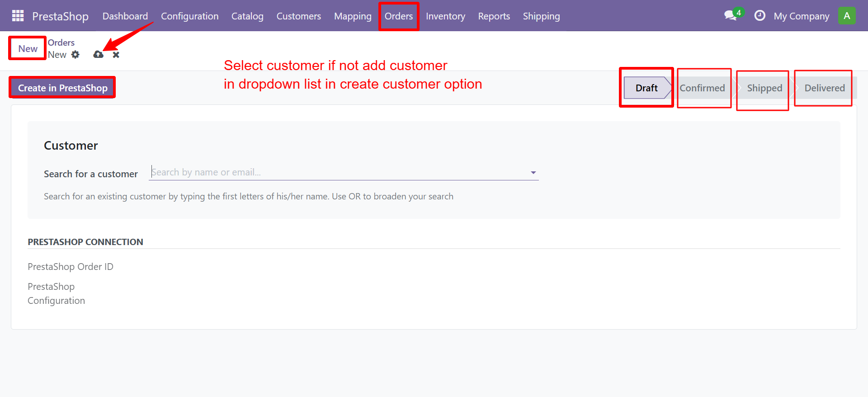Open the activities clock icon
Viewport: 868px width, 397px height.
point(760,16)
